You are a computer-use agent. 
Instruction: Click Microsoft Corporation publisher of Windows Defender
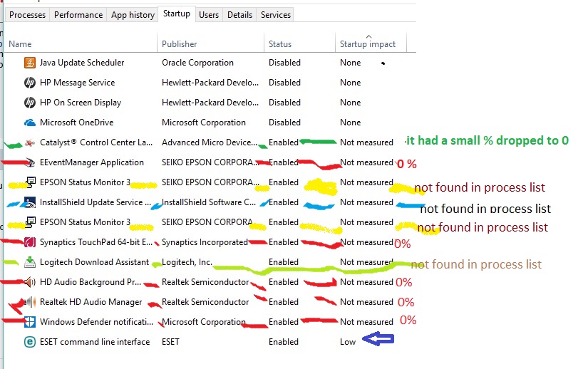pos(204,322)
